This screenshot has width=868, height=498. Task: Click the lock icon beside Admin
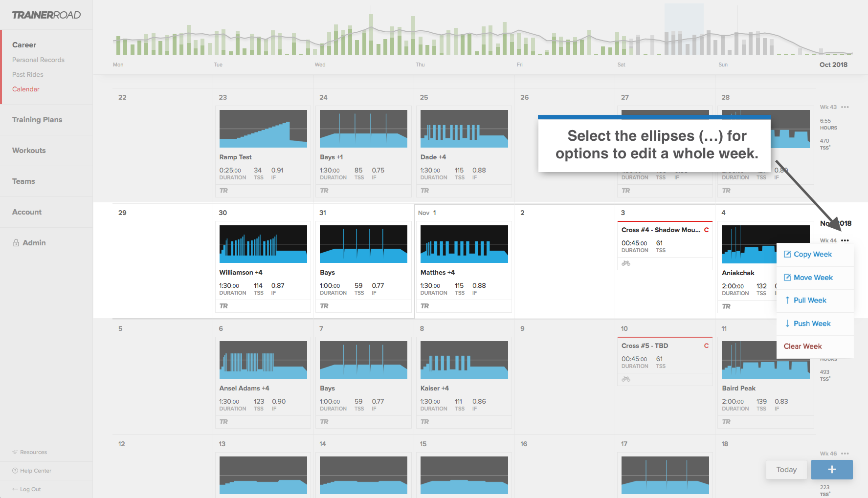16,243
